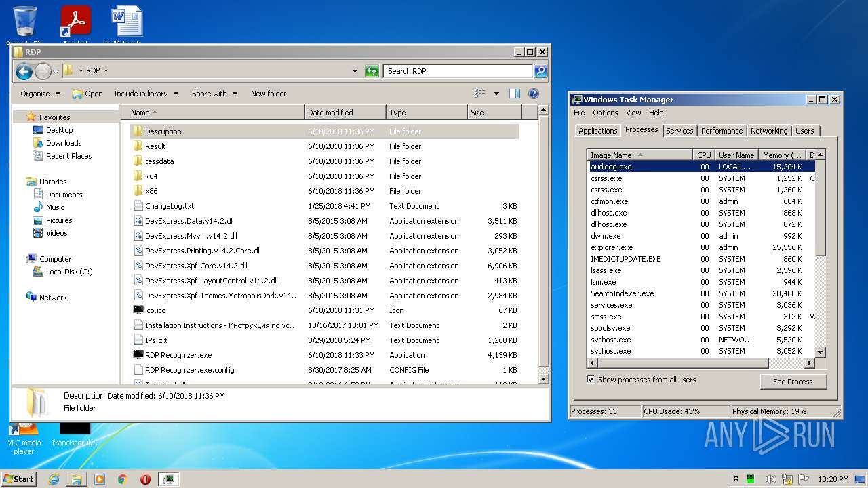The height and width of the screenshot is (488, 868).
Task: Click the Start button
Action: pyautogui.click(x=19, y=479)
